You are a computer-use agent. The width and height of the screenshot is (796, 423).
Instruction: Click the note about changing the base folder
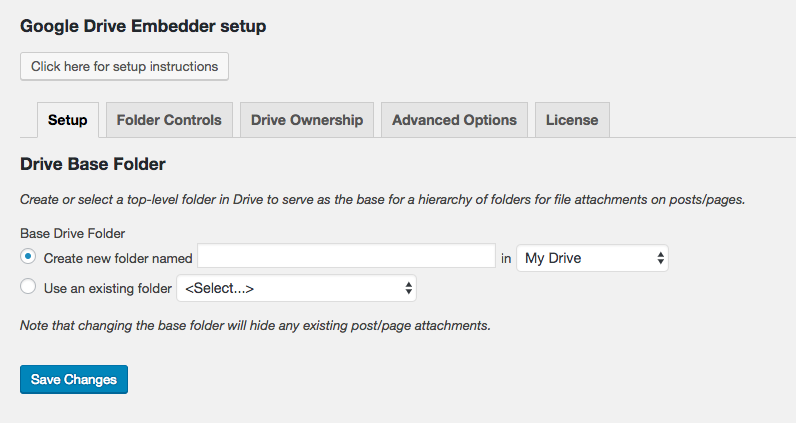pos(255,326)
